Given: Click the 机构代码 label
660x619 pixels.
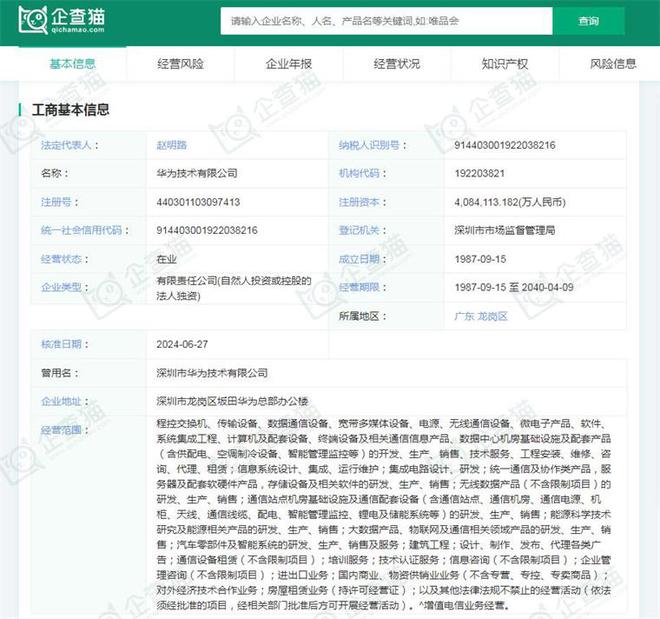Looking at the screenshot, I should tap(362, 173).
